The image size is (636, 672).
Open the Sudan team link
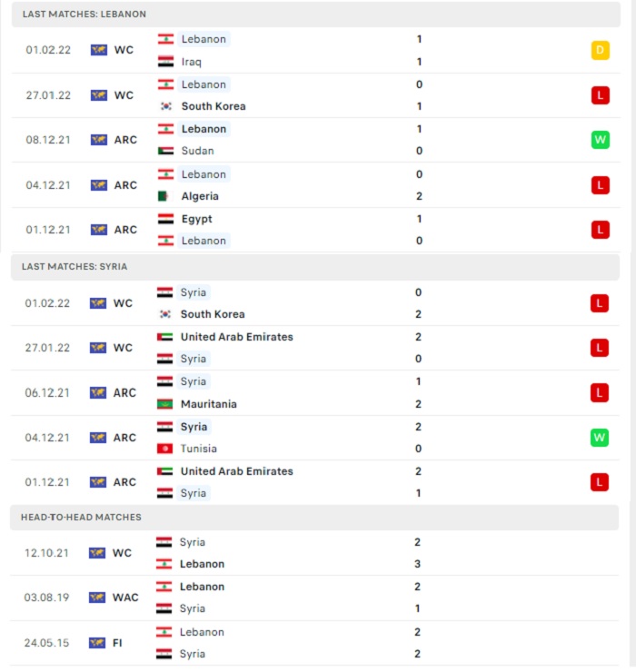(x=197, y=151)
